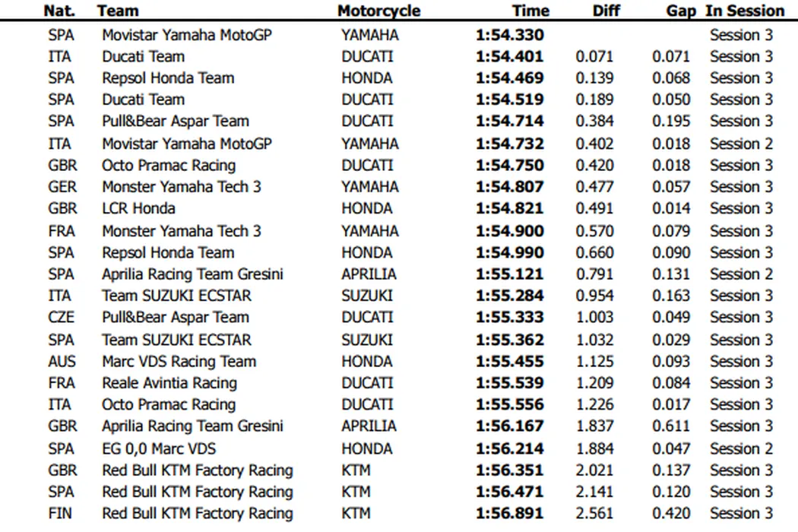
Task: Click the Gap column header
Action: point(681,11)
